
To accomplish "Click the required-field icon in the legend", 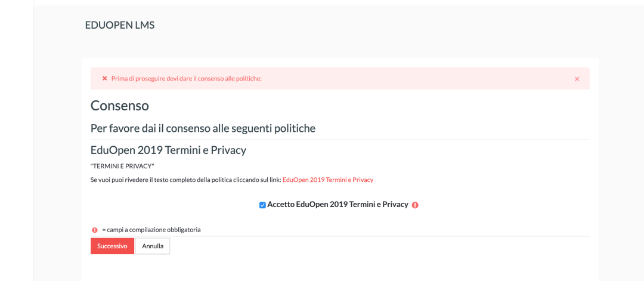I will (94, 230).
